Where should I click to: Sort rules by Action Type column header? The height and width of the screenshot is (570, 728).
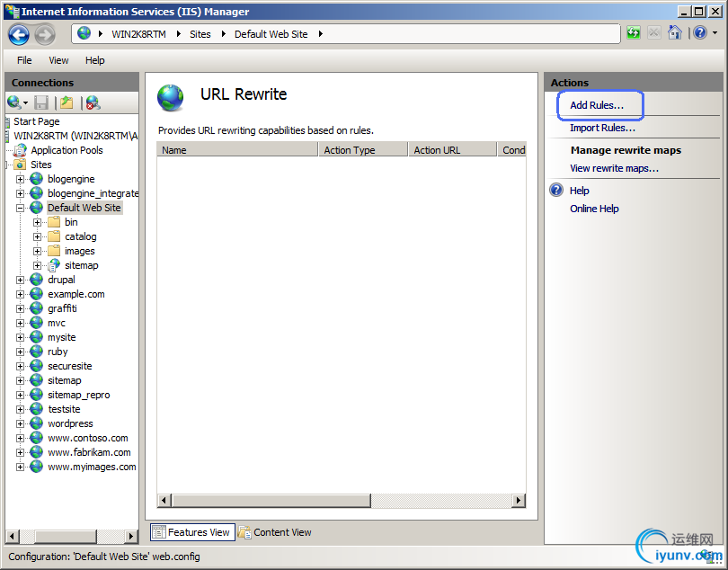362,150
